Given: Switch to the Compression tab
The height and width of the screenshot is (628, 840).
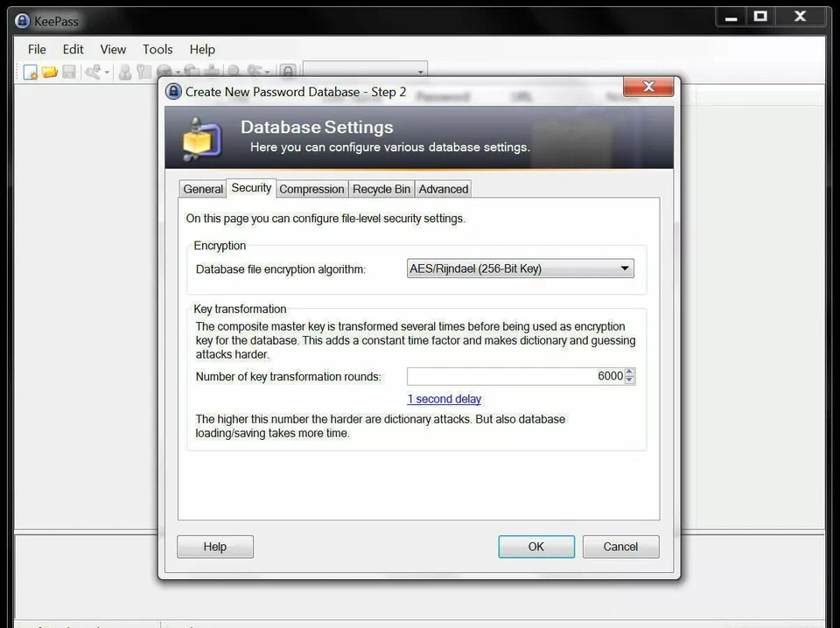Looking at the screenshot, I should click(311, 189).
